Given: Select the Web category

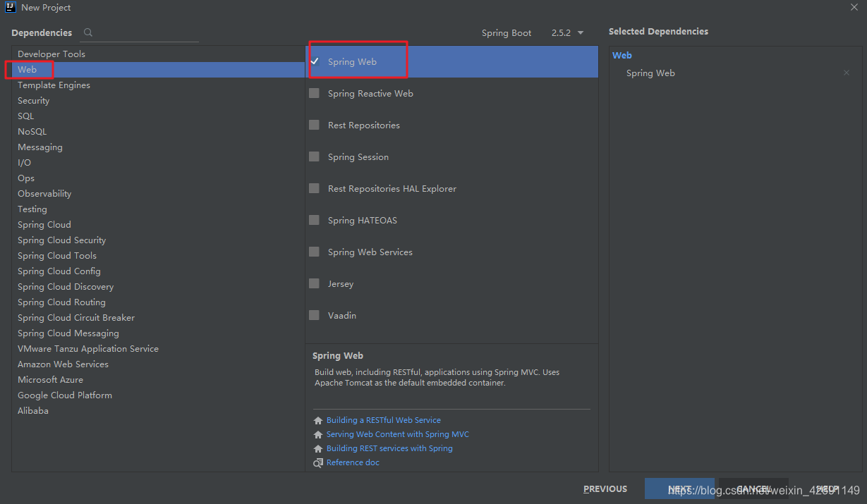Looking at the screenshot, I should click(x=158, y=70).
